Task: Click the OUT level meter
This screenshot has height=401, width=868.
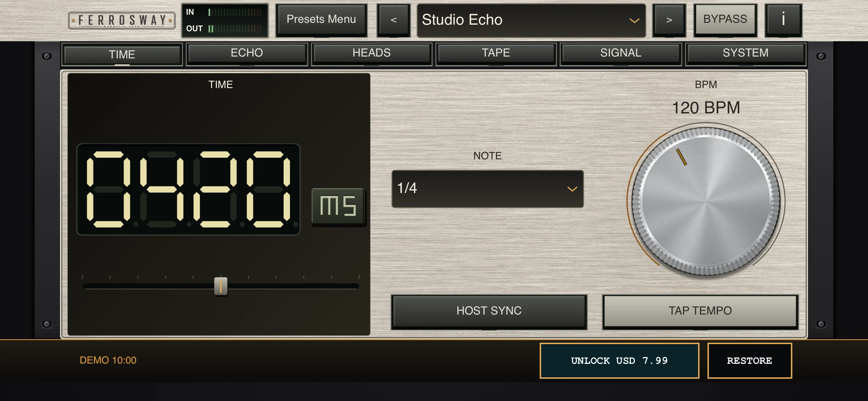Action: click(235, 29)
